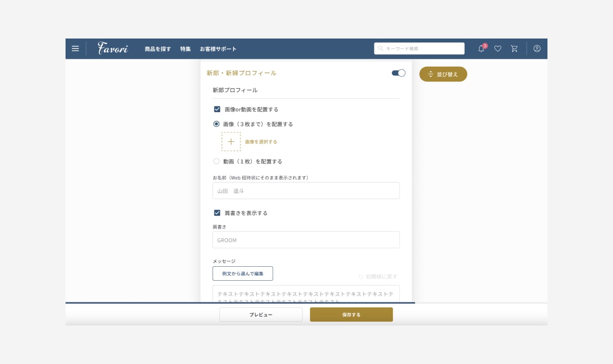Image resolution: width=613 pixels, height=364 pixels.
Task: Click the 初期値に戻す reset icon
Action: 360,277
